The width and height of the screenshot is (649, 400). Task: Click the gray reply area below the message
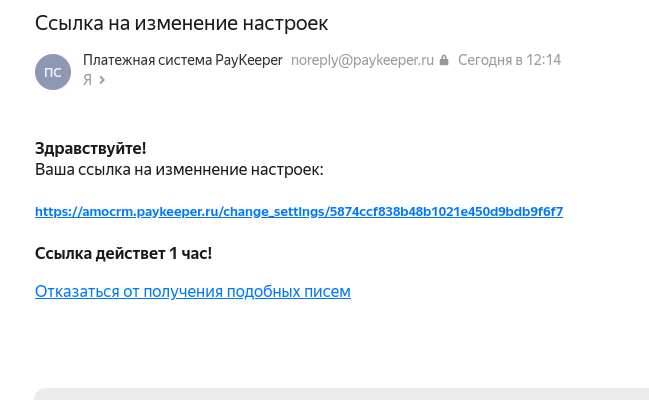[340, 394]
